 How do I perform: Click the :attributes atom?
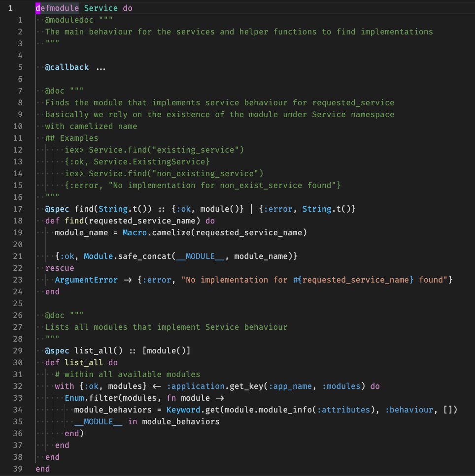pyautogui.click(x=344, y=410)
